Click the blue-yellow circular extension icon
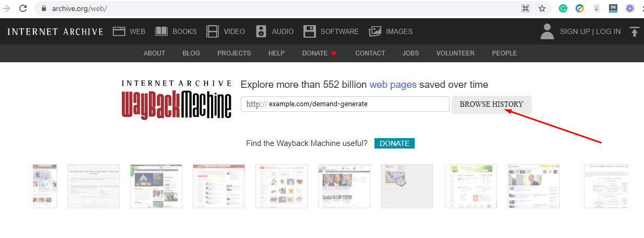Screen dimensions: 644x238 coord(580,8)
